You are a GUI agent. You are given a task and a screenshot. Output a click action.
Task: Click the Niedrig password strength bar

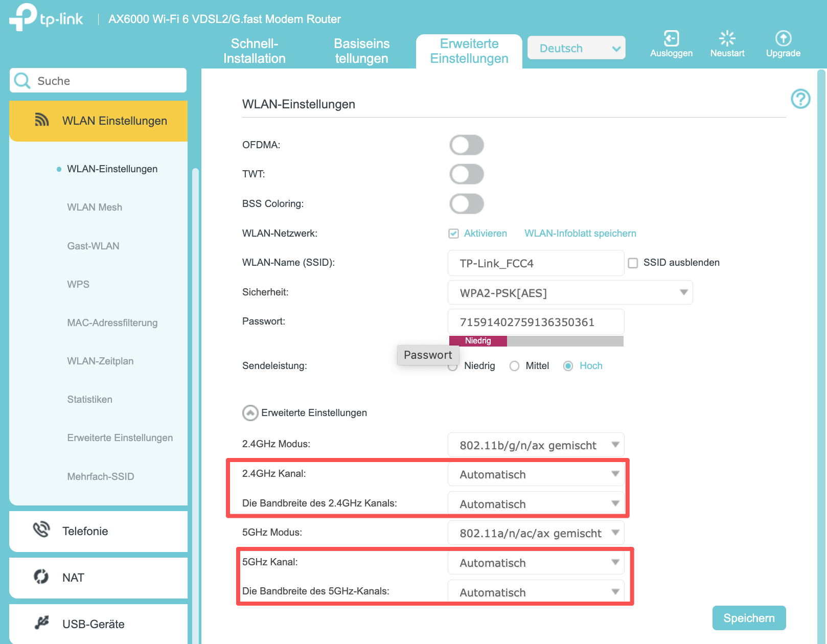tap(478, 341)
